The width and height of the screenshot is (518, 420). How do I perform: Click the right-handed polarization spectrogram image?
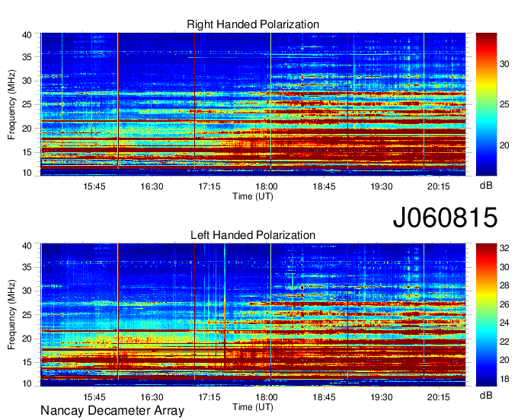click(253, 104)
